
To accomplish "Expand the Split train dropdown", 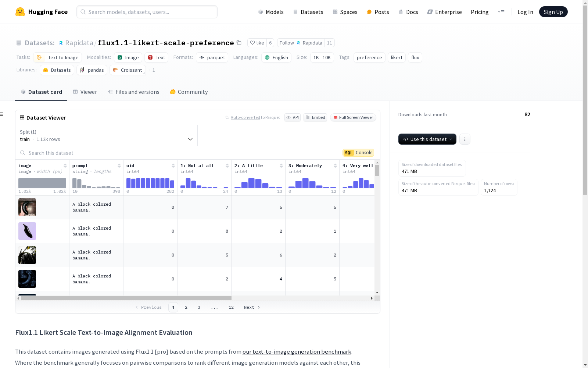I will point(107,135).
